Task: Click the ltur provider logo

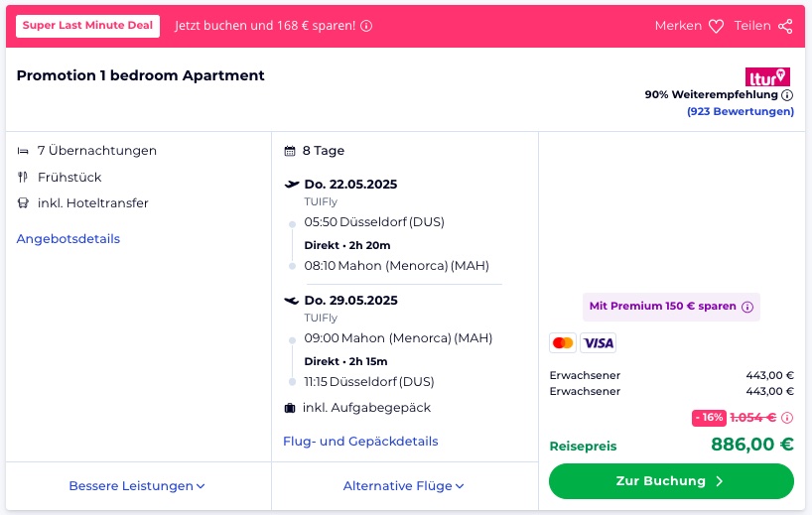Action: pyautogui.click(x=767, y=77)
